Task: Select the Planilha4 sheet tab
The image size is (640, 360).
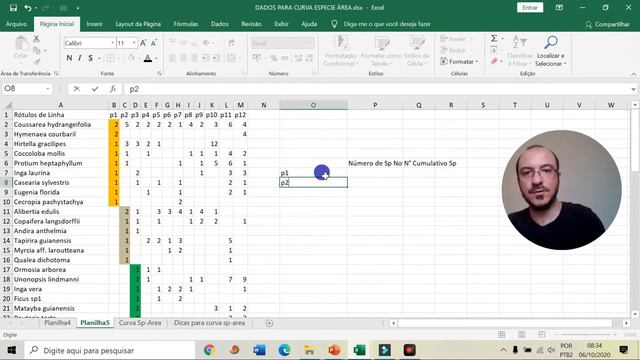Action: 58,323
